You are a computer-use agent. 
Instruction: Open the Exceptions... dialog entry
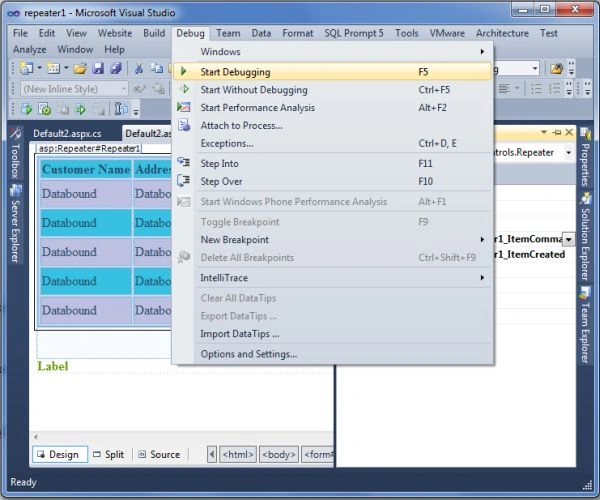[332, 143]
